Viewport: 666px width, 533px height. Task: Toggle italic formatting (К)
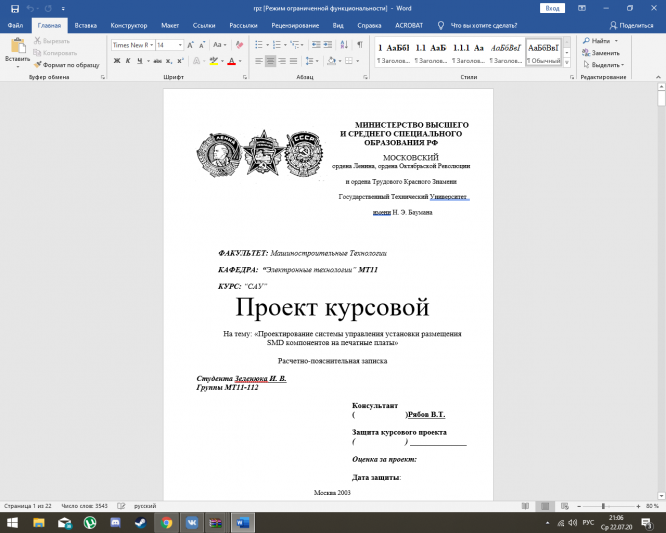tap(128, 61)
